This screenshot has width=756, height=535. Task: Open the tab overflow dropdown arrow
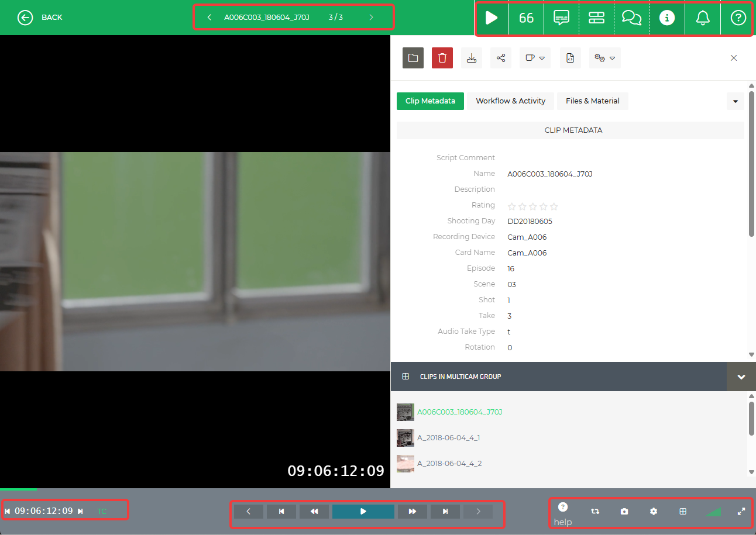click(736, 101)
